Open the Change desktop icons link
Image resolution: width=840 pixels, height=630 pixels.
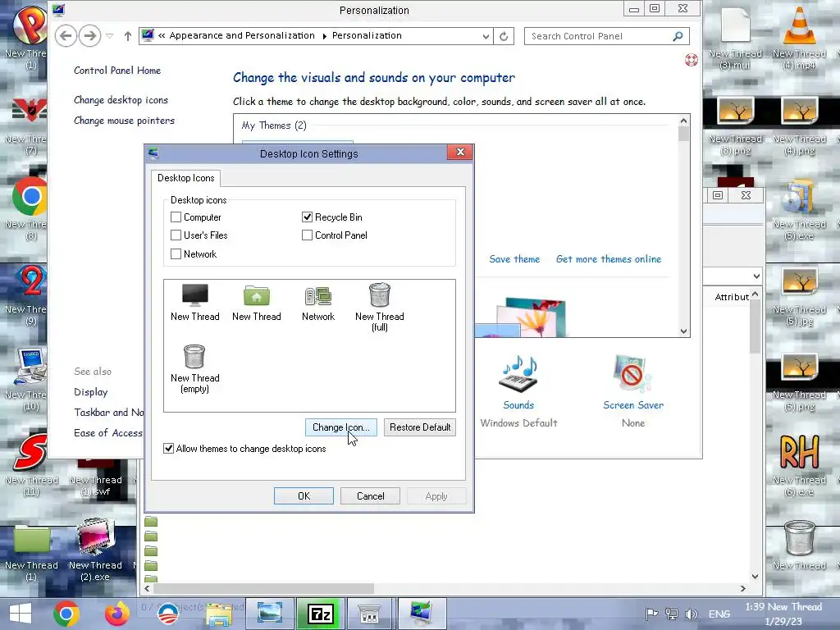[121, 99]
